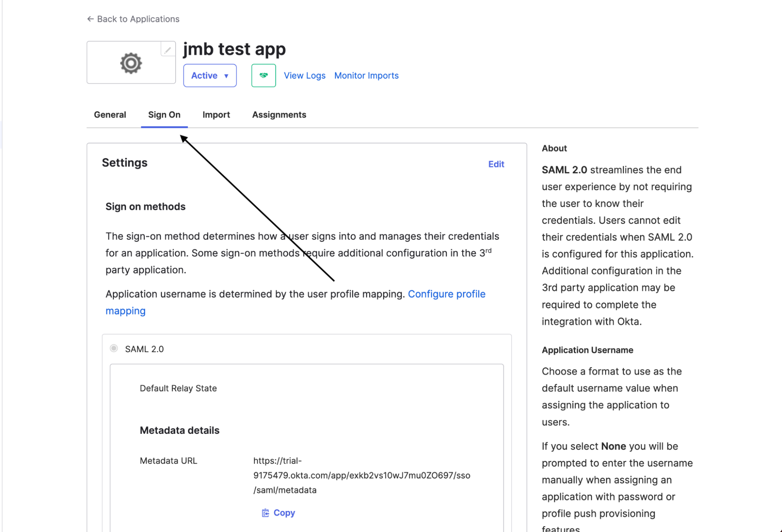Viewport: 782px width, 532px height.
Task: Click the Sign on methods heading
Action: pos(146,206)
